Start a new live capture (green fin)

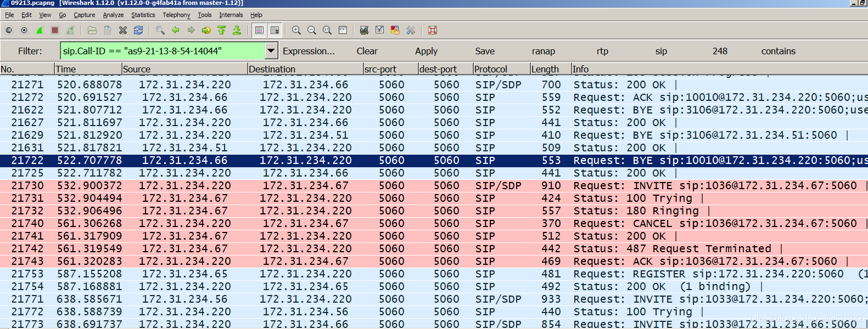click(x=40, y=30)
